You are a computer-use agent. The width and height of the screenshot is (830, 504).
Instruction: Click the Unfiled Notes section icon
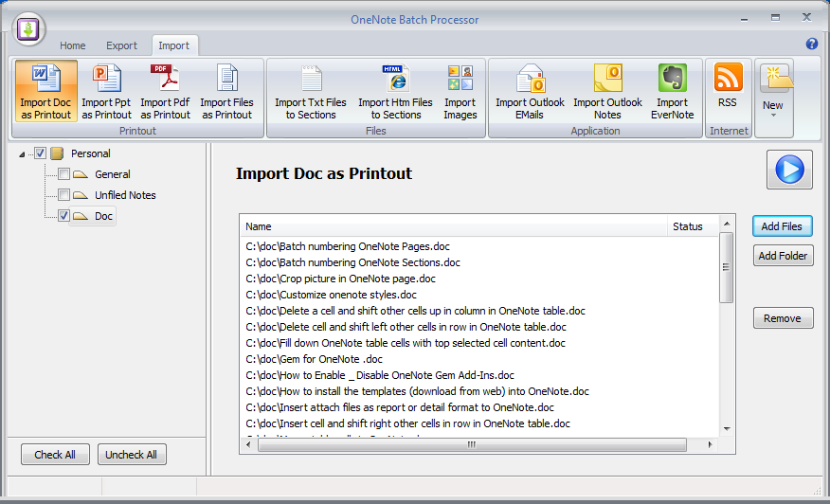[81, 195]
